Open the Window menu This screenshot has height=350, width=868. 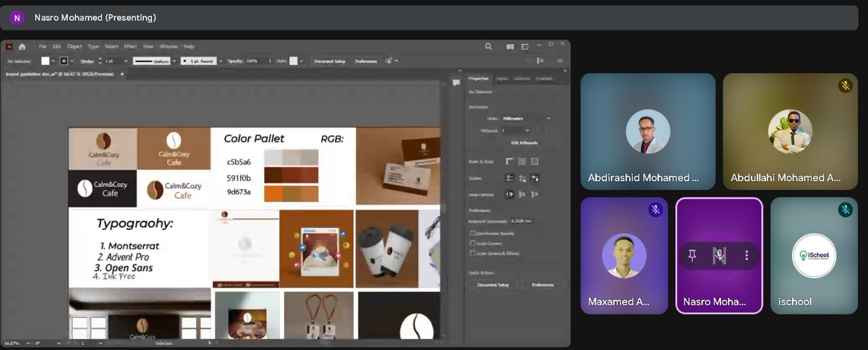[169, 46]
